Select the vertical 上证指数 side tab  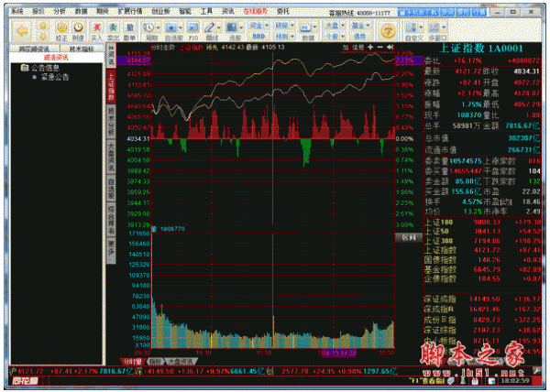pos(111,86)
